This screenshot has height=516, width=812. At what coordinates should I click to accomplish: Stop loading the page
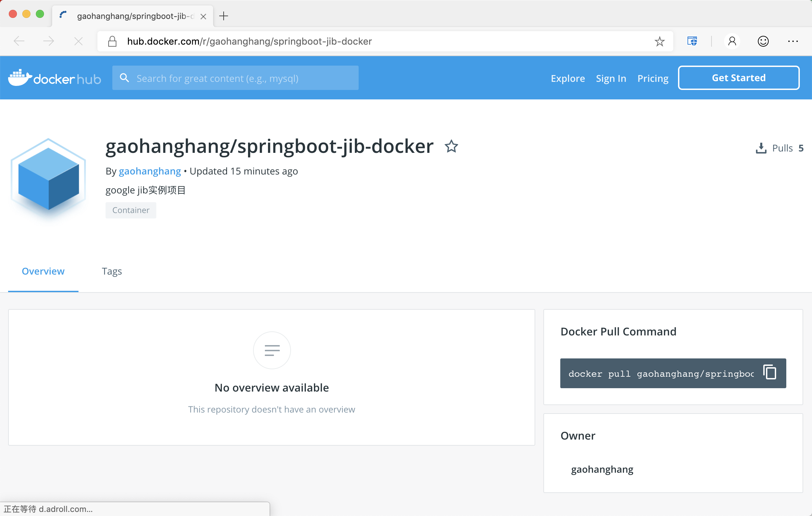coord(78,42)
